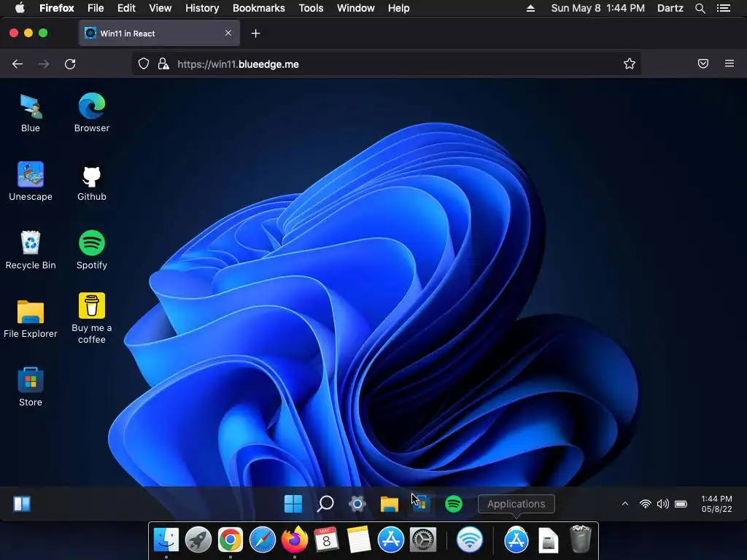The height and width of the screenshot is (560, 747).
Task: Open the Trash in the Dock
Action: coord(580,539)
